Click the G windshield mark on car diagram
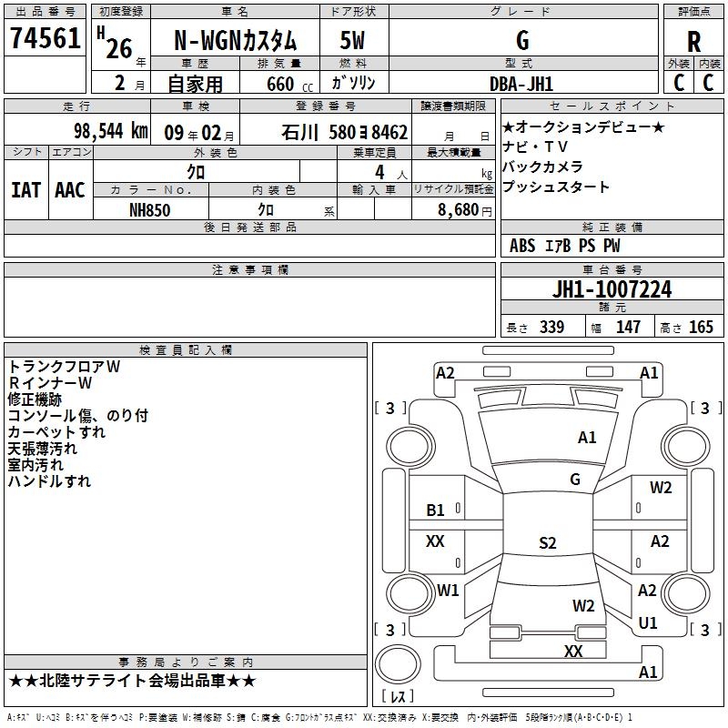This screenshot has height=728, width=728. (x=574, y=480)
